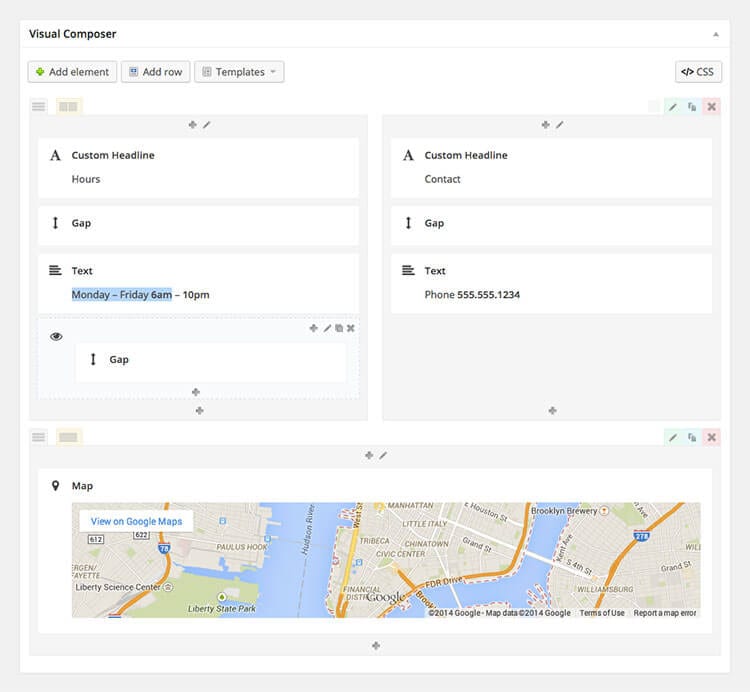The height and width of the screenshot is (692, 750).
Task: Edit the first row with the green pencil
Action: (x=673, y=106)
